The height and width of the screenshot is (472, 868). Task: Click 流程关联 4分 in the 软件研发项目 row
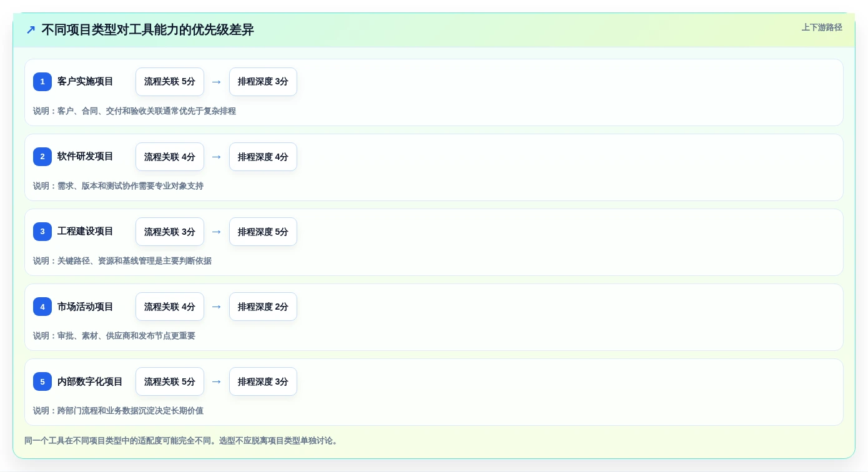pyautogui.click(x=170, y=157)
